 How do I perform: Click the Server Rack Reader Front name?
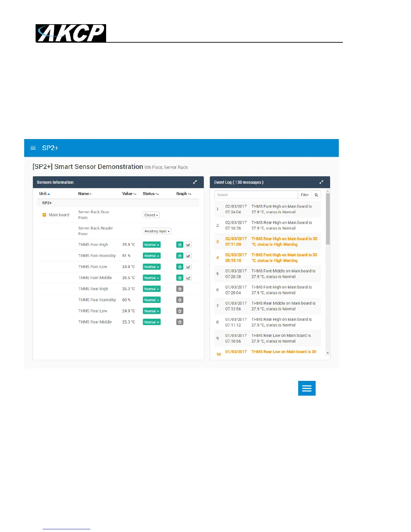pyautogui.click(x=96, y=231)
